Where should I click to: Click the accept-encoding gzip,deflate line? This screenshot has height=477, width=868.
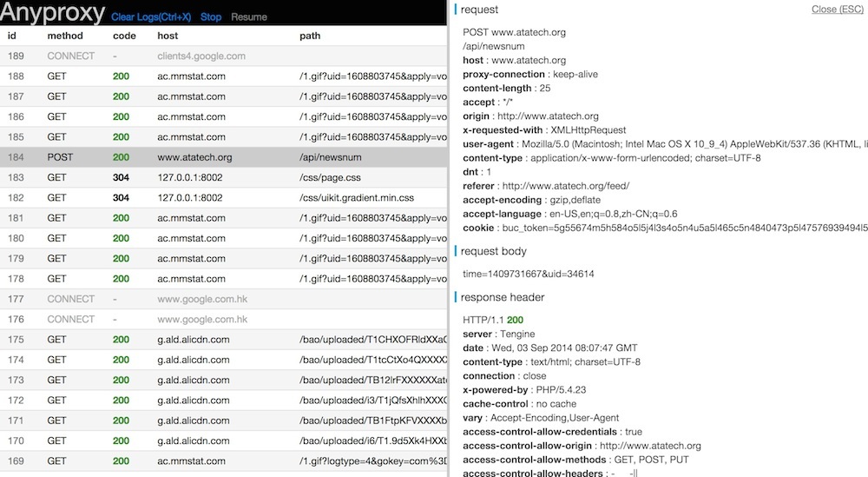[x=531, y=200]
